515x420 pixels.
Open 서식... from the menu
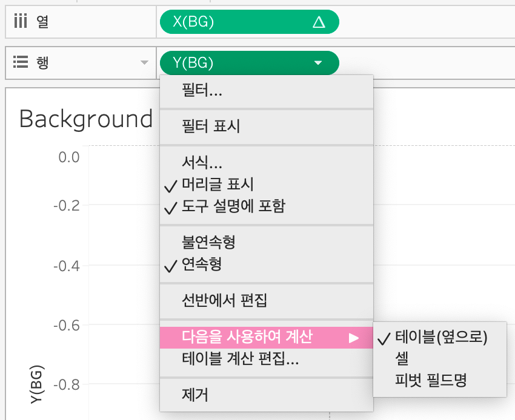point(267,162)
